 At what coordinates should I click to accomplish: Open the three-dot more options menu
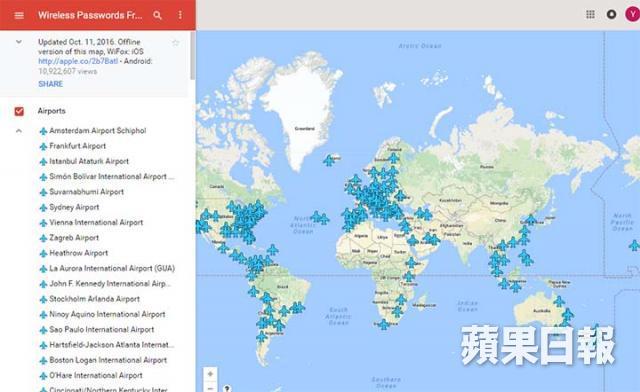(x=180, y=15)
